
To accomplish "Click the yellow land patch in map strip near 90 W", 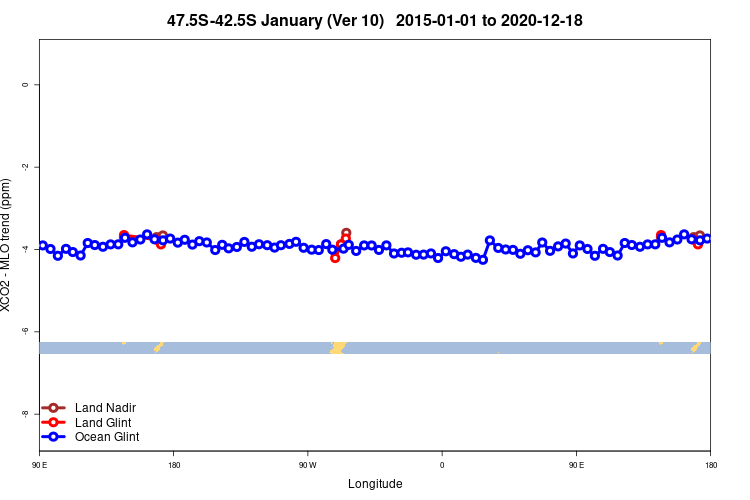I will click(338, 348).
